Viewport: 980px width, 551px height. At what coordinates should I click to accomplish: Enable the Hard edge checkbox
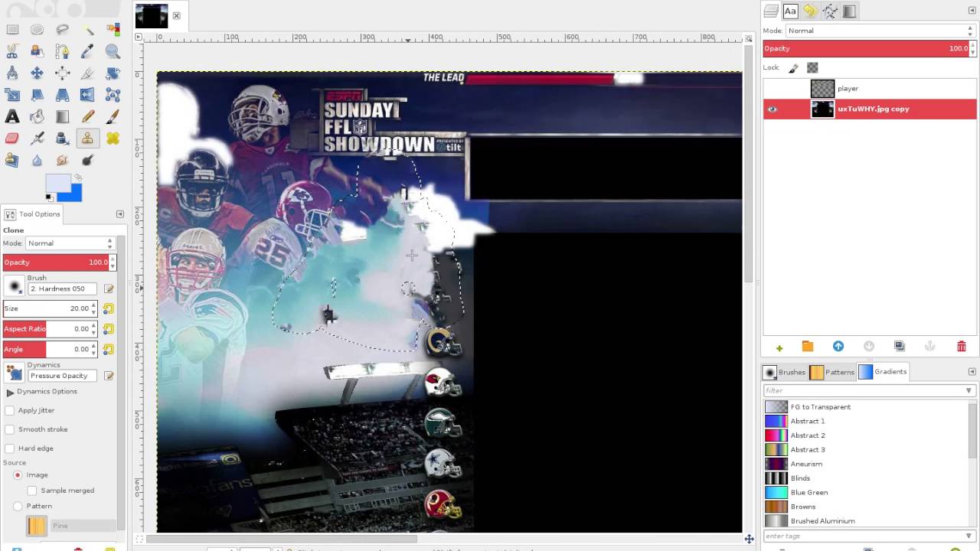coord(10,448)
